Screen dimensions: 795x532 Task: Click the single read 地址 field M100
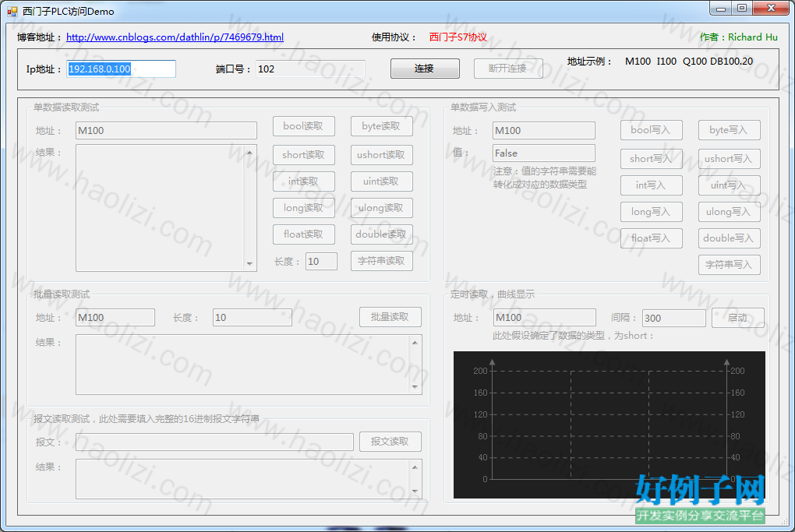[166, 131]
